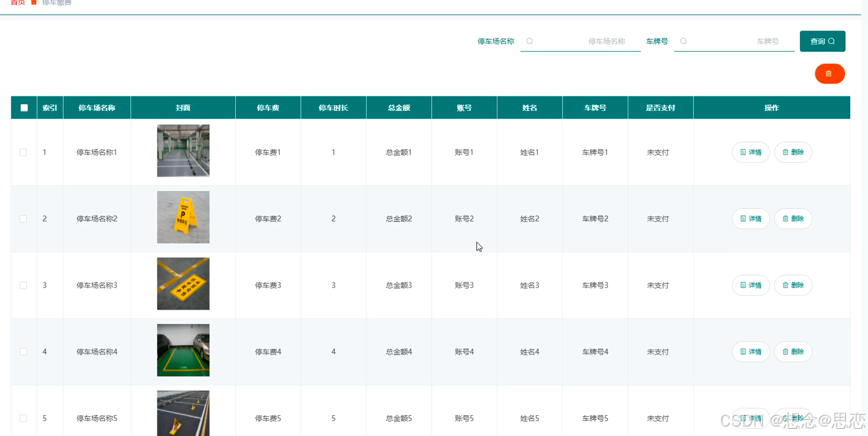The height and width of the screenshot is (436, 868).
Task: Focus the 停车场名称 search input
Action: 580,41
